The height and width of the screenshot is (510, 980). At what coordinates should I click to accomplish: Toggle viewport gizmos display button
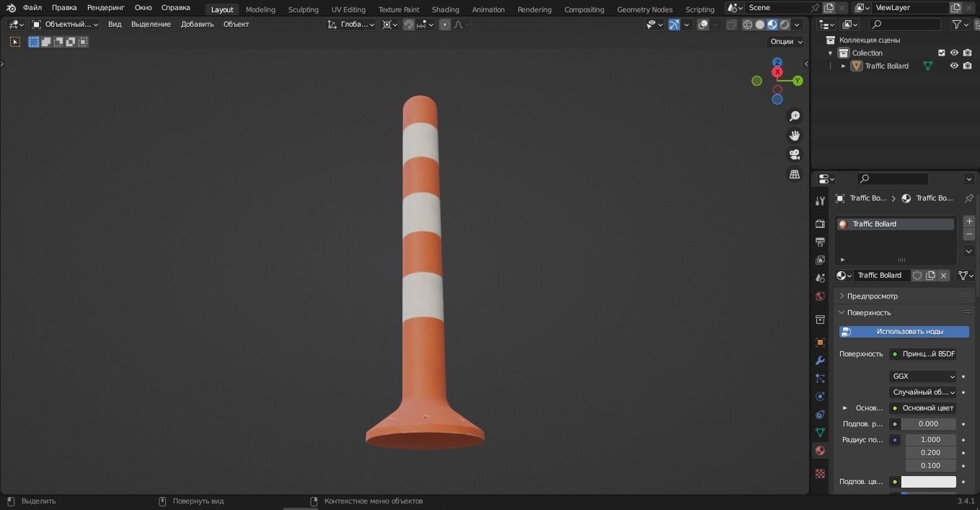click(x=674, y=25)
